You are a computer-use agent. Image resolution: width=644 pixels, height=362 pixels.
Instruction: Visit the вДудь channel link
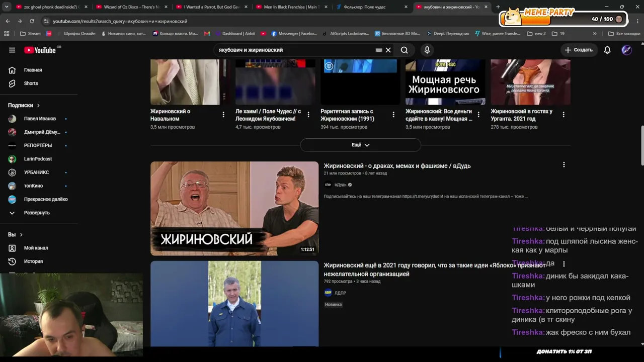341,185
